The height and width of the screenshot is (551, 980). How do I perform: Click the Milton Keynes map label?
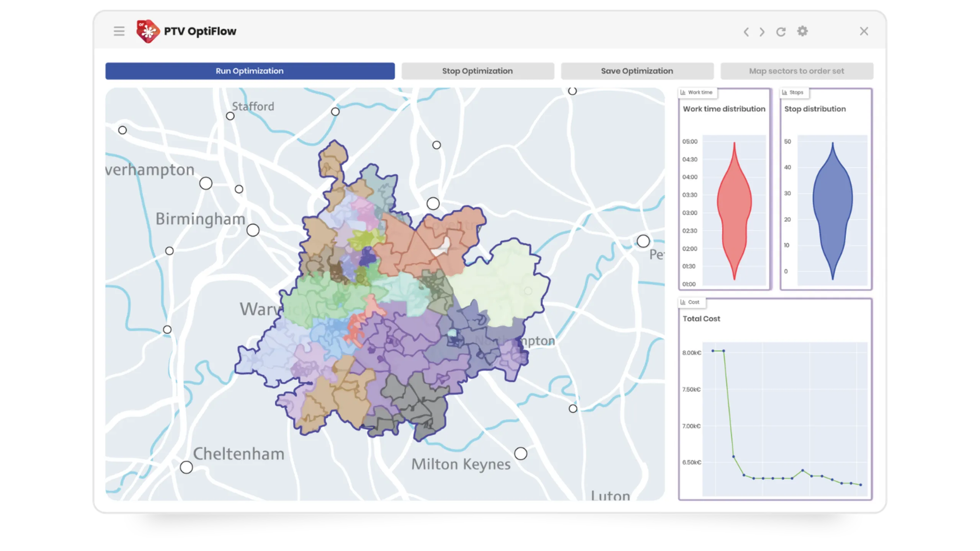[x=461, y=464]
